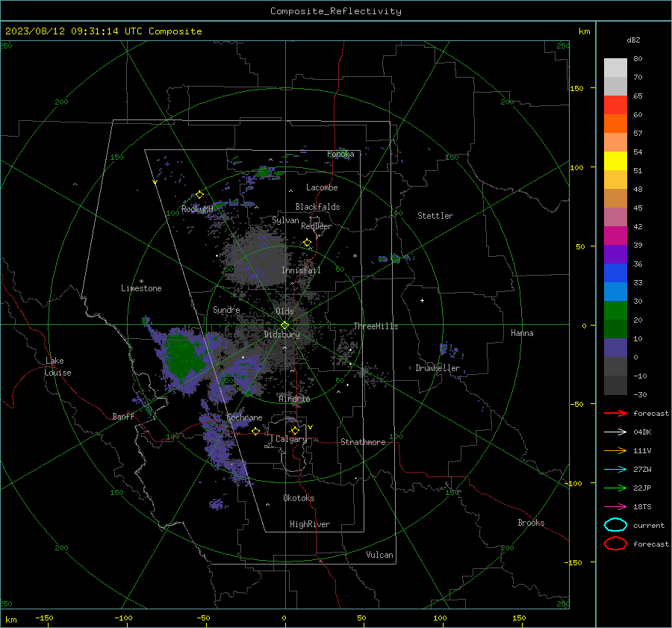The height and width of the screenshot is (628, 672).
Task: Click the white plus marker near Hanna
Action: coord(422,300)
